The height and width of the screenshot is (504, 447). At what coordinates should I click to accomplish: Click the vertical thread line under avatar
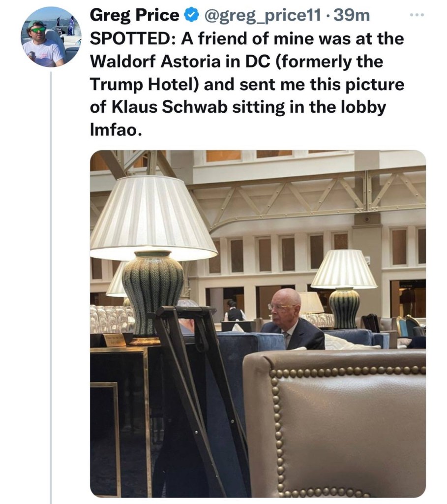[x=51, y=287]
